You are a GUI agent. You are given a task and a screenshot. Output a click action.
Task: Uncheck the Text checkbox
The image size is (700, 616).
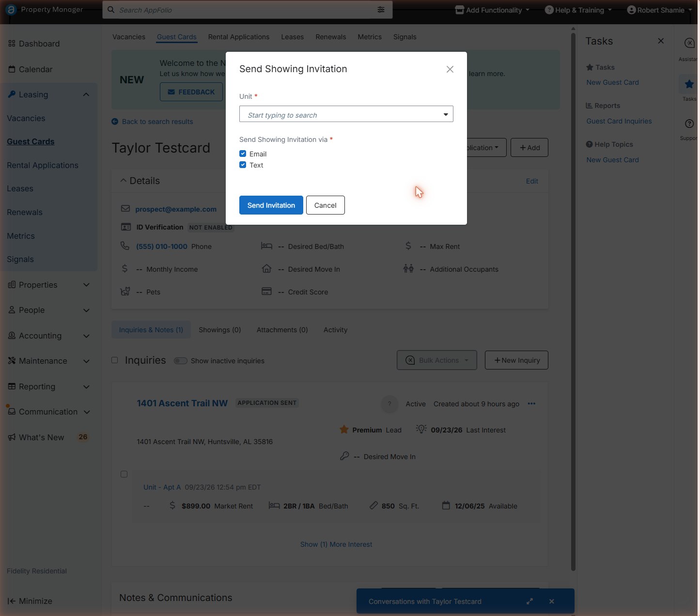pyautogui.click(x=243, y=165)
